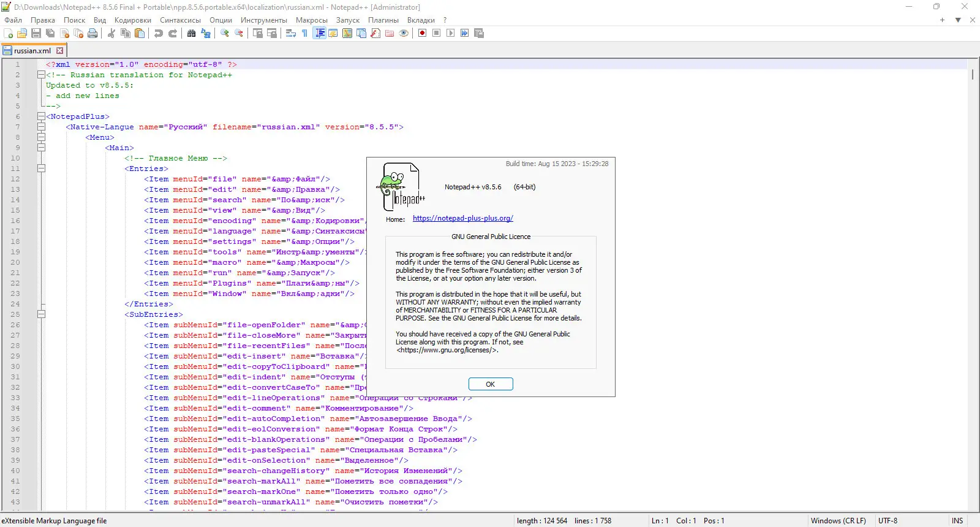Click the Close All toolbar icon
The width and height of the screenshot is (980, 527).
[78, 33]
